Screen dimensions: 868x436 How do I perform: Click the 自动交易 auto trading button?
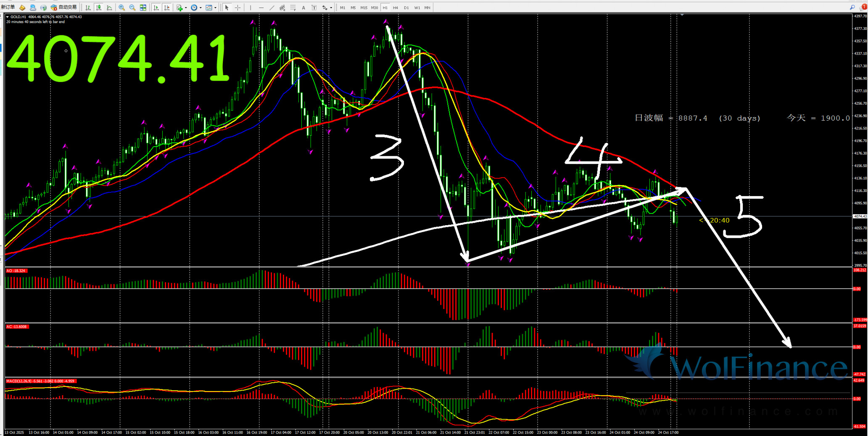point(64,7)
